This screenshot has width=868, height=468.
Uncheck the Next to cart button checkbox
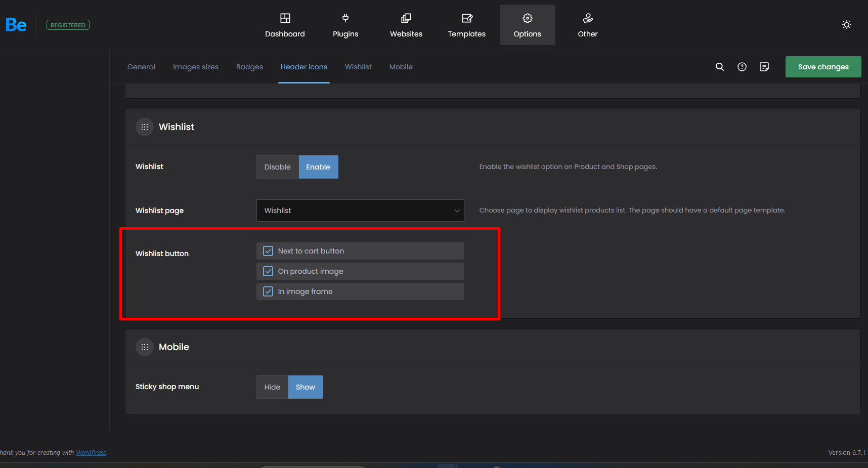[x=268, y=251]
